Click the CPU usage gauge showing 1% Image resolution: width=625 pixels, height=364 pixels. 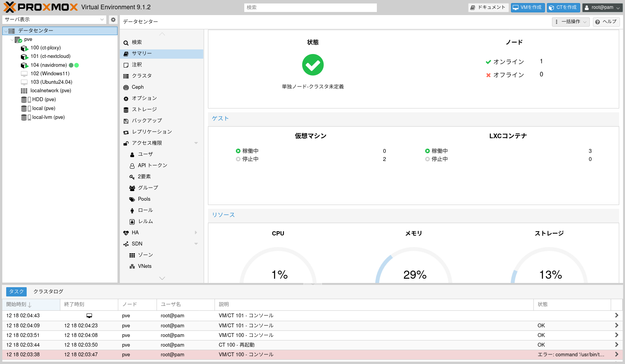coord(279,274)
